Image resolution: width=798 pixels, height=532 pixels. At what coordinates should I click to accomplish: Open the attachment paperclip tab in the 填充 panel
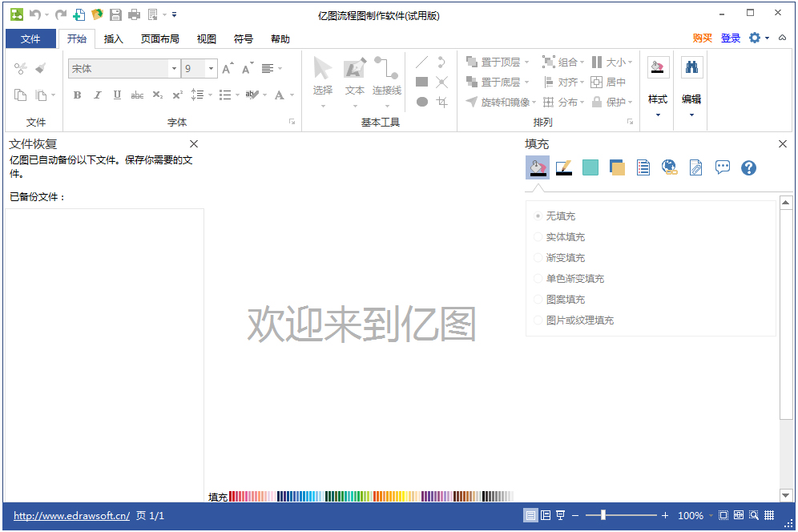[x=695, y=167]
